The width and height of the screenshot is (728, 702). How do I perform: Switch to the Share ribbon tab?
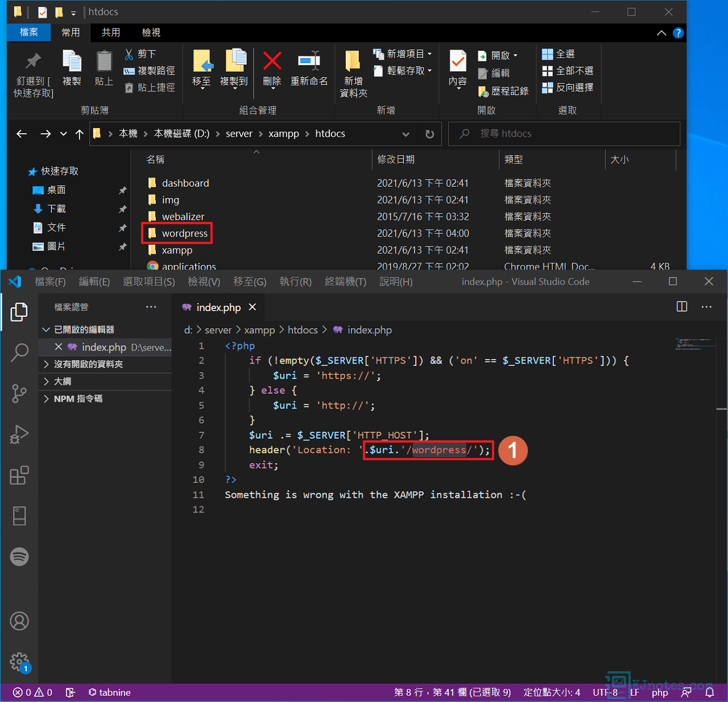point(111,32)
